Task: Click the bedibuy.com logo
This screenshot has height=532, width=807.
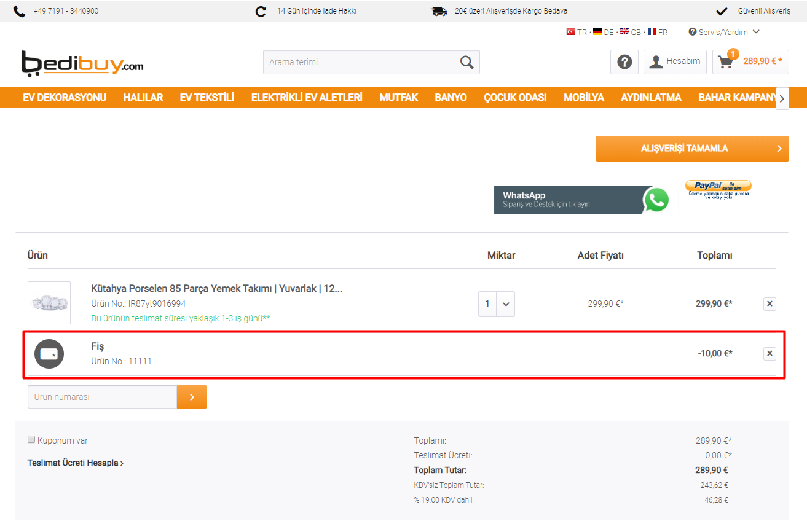Action: click(82, 63)
